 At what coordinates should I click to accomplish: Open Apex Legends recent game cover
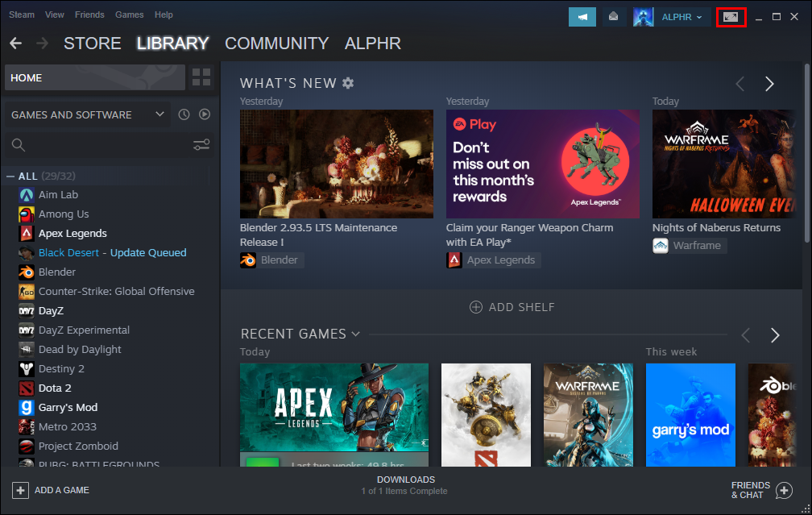tap(334, 408)
